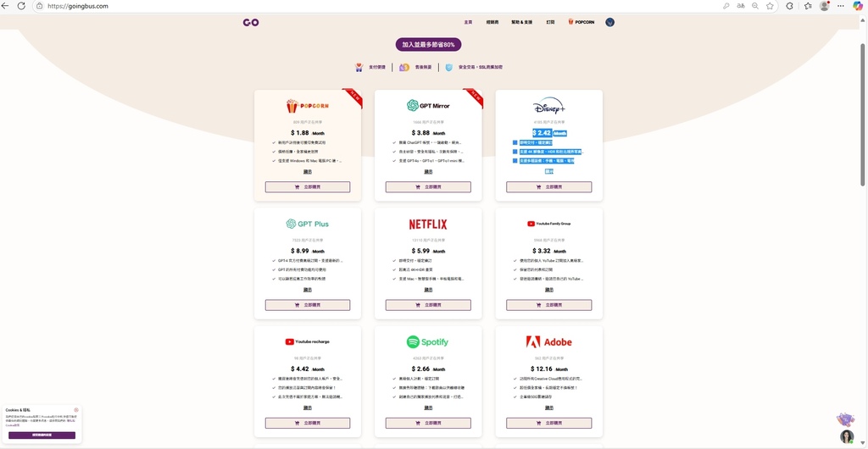
Task: Expand details link on Spotify card
Action: pos(428,407)
